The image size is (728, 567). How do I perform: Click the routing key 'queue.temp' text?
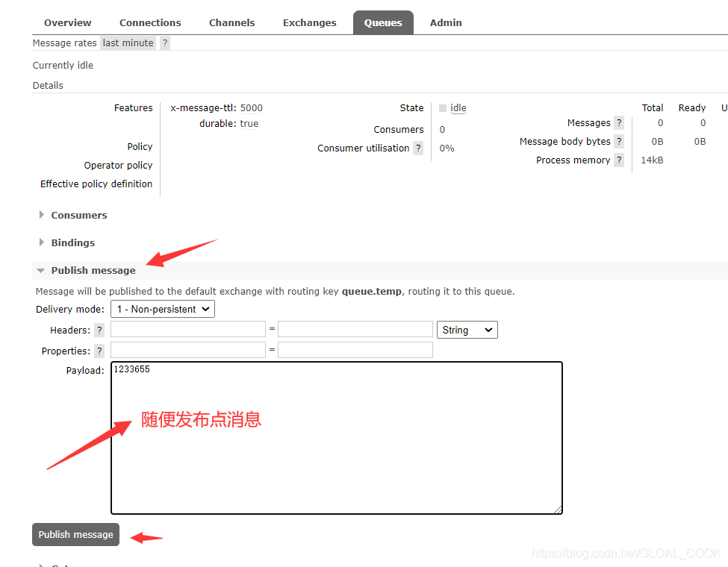tap(371, 292)
